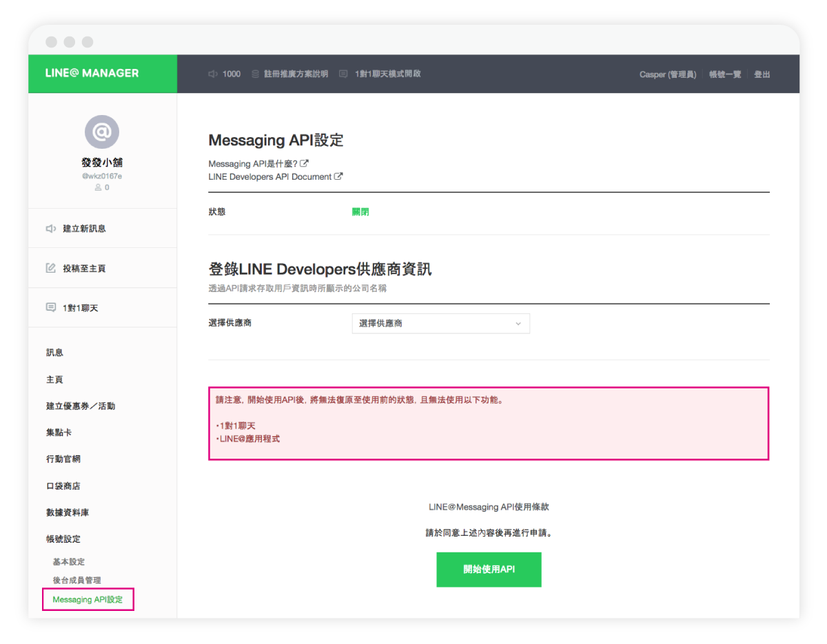Open 集點卡 menu item

click(59, 433)
